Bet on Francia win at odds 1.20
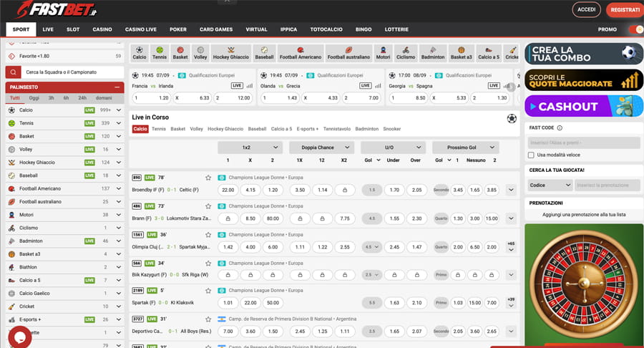The width and height of the screenshot is (644, 348). [152, 98]
